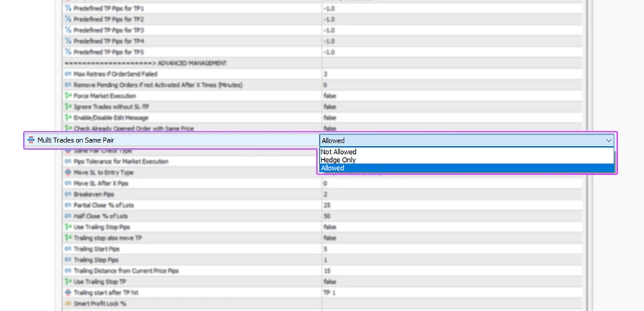Toggle the Force Market Execution false value
The image size is (644, 311).
click(x=330, y=95)
